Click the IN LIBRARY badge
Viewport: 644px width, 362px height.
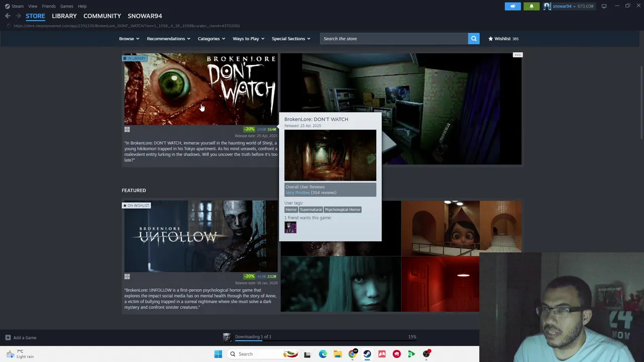[x=135, y=58]
